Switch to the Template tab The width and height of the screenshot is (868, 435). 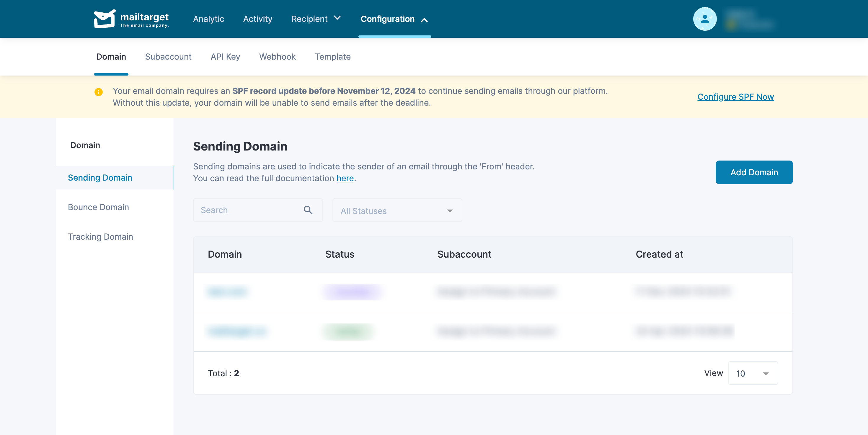coord(332,57)
